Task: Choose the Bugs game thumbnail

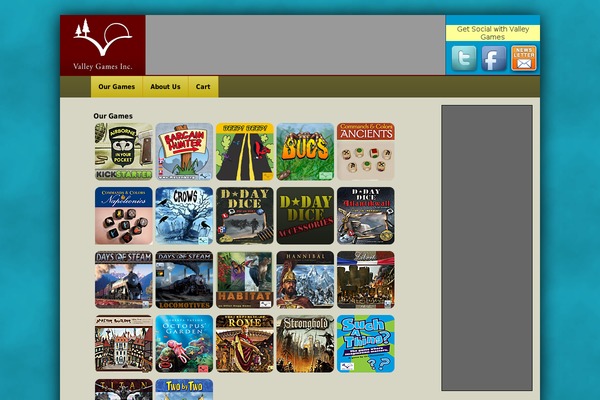Action: coord(305,152)
